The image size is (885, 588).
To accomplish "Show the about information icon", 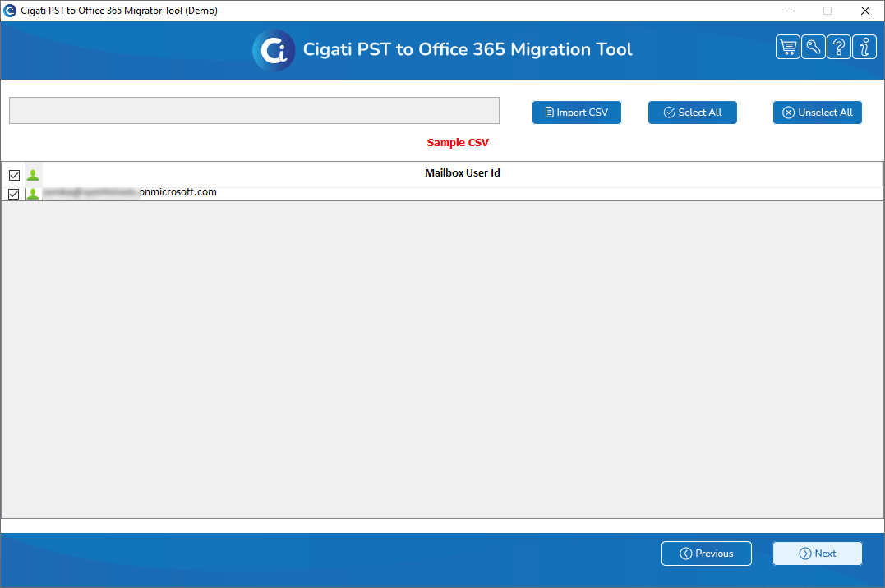I will click(864, 47).
